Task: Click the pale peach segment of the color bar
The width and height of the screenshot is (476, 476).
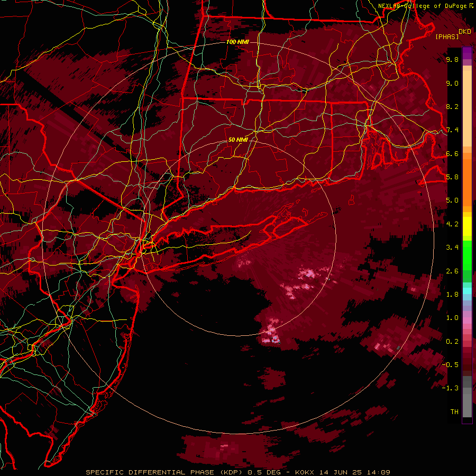Action: [467, 108]
